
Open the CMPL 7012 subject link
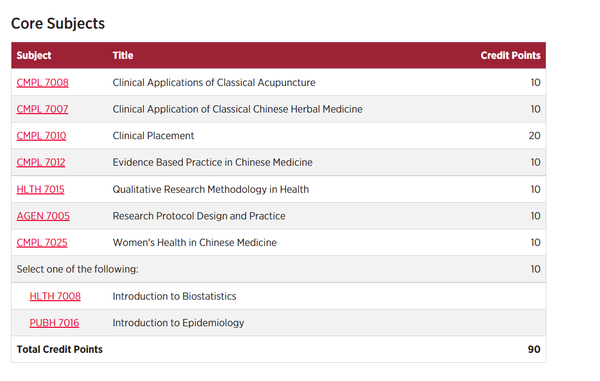tap(41, 163)
